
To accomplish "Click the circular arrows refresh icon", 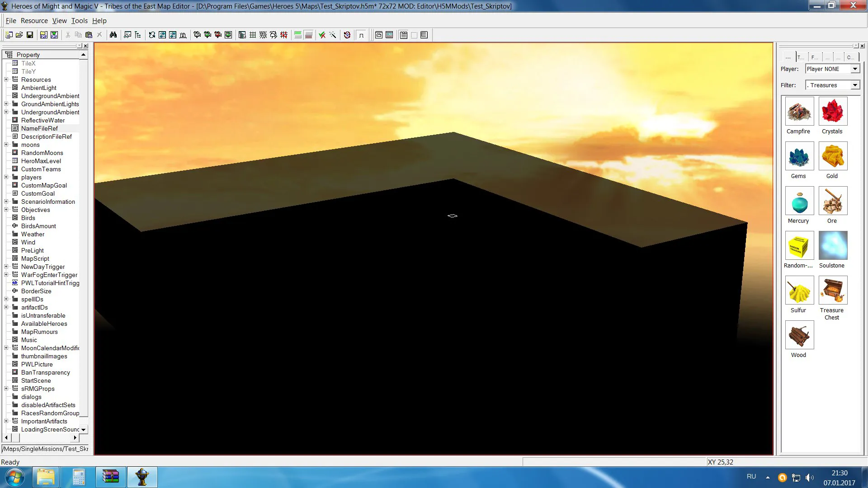I will (x=152, y=35).
